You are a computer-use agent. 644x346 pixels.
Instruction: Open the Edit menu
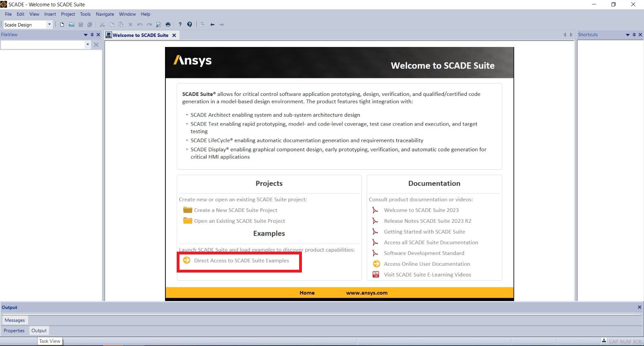pyautogui.click(x=20, y=14)
